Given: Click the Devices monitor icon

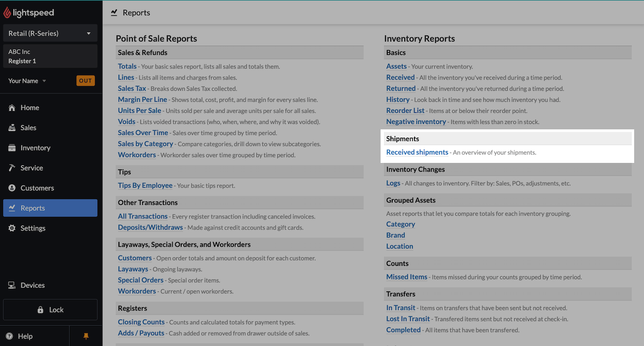Looking at the screenshot, I should [x=12, y=286].
